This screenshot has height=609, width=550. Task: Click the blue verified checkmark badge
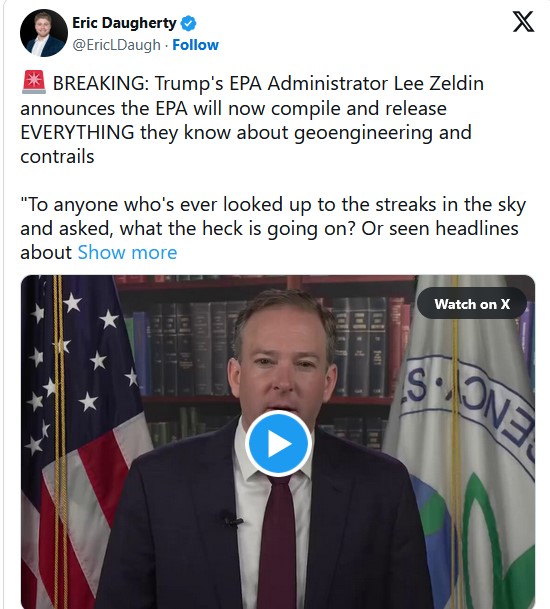tap(189, 23)
